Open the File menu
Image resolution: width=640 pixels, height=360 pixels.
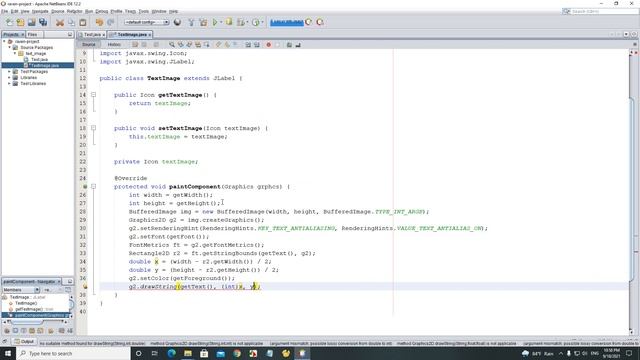click(x=4, y=11)
